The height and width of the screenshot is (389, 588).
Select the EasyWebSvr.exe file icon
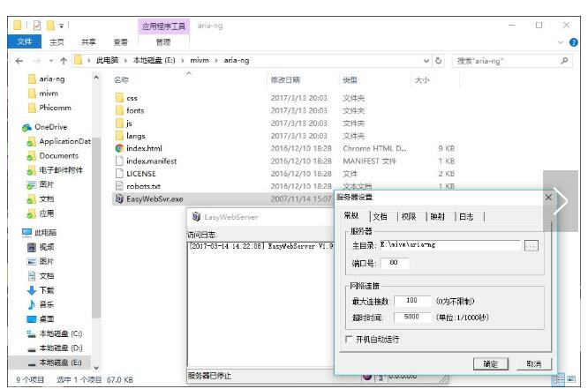(x=119, y=199)
